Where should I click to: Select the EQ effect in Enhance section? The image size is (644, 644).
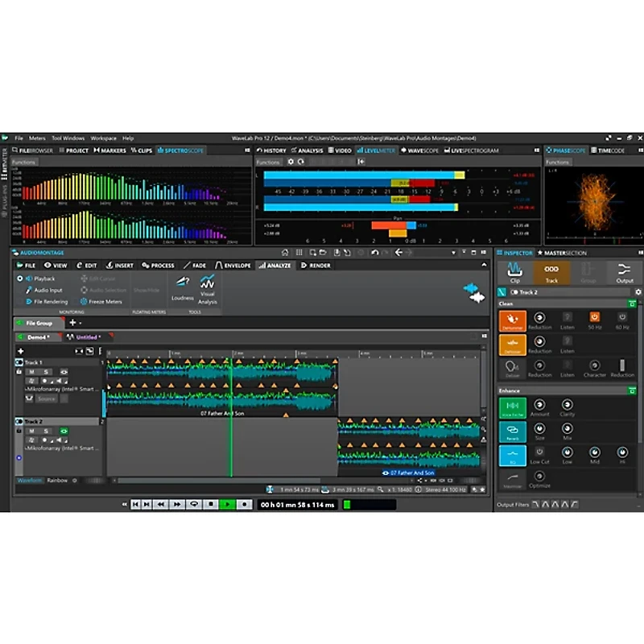(513, 456)
